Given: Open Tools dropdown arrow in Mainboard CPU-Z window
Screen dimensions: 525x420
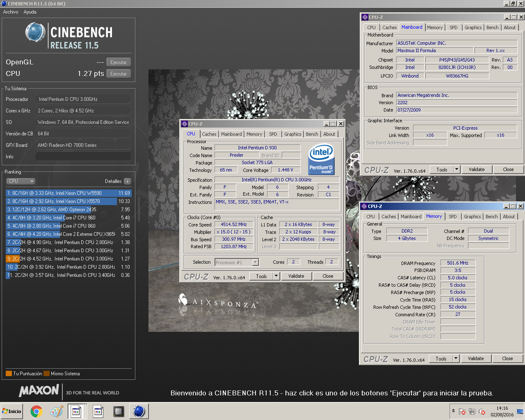Looking at the screenshot, I should tap(457, 169).
